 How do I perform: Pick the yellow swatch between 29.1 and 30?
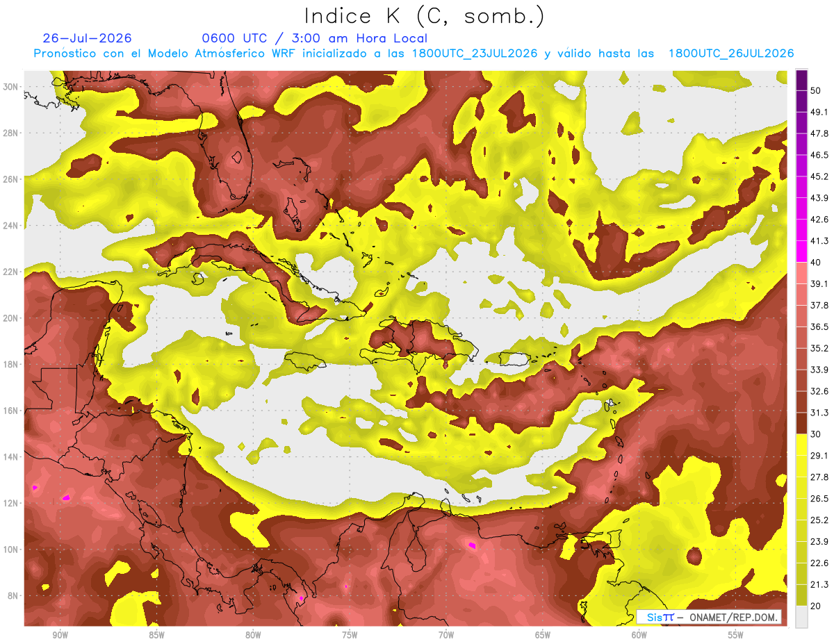point(801,445)
